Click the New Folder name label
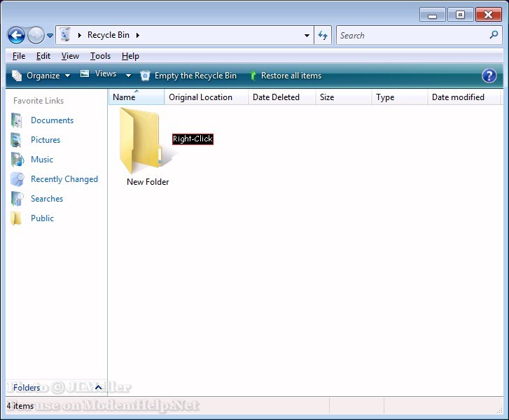Screen dimensions: 509x420 [x=148, y=182]
